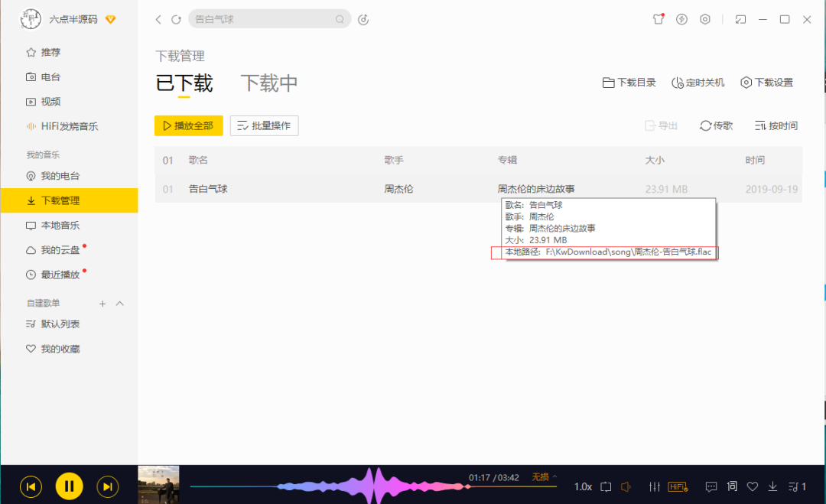Switch to the 已下载 tab
Image resolution: width=826 pixels, height=504 pixels.
click(184, 83)
